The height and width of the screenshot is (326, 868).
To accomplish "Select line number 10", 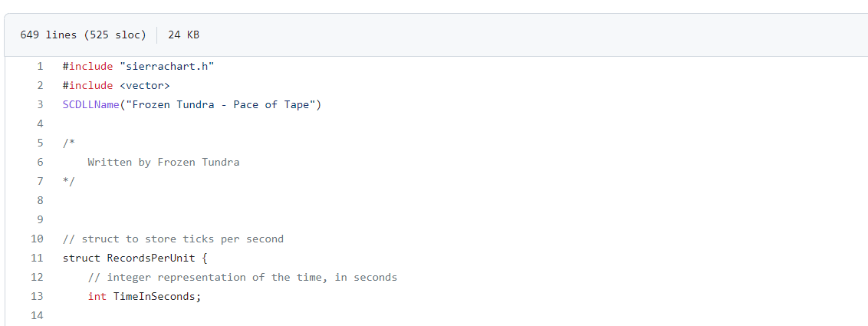I will (37, 239).
